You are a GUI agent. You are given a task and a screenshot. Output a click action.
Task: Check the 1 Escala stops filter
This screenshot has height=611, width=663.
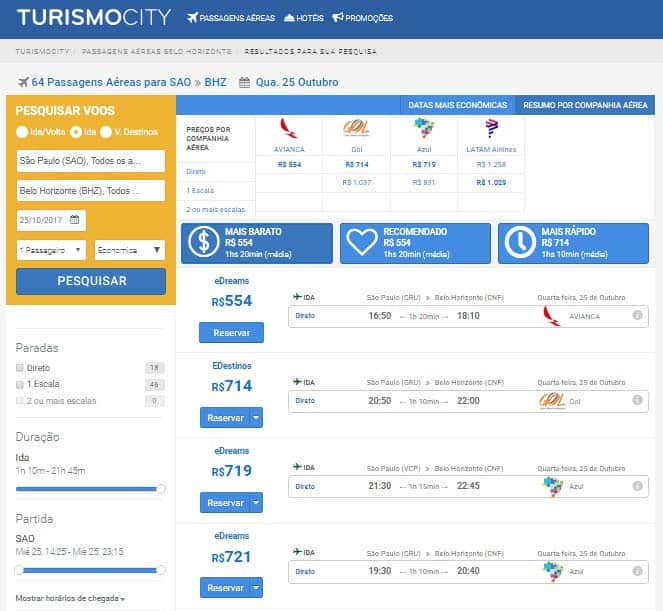(19, 384)
